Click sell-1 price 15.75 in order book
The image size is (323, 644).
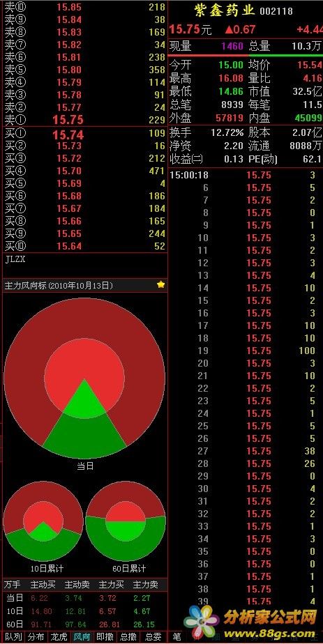[68, 120]
